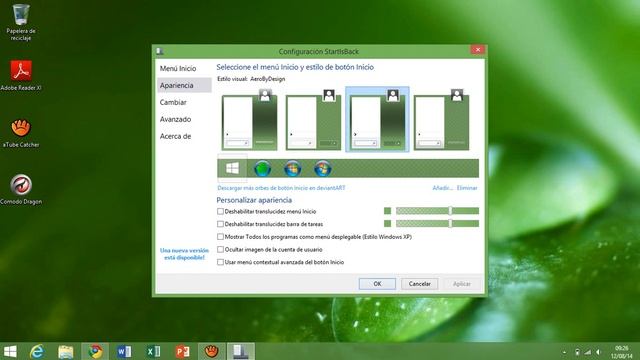Open Excel from the taskbar

(x=153, y=351)
